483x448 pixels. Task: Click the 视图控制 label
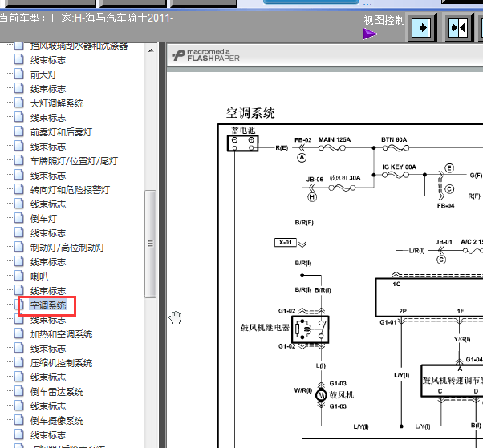pos(384,20)
